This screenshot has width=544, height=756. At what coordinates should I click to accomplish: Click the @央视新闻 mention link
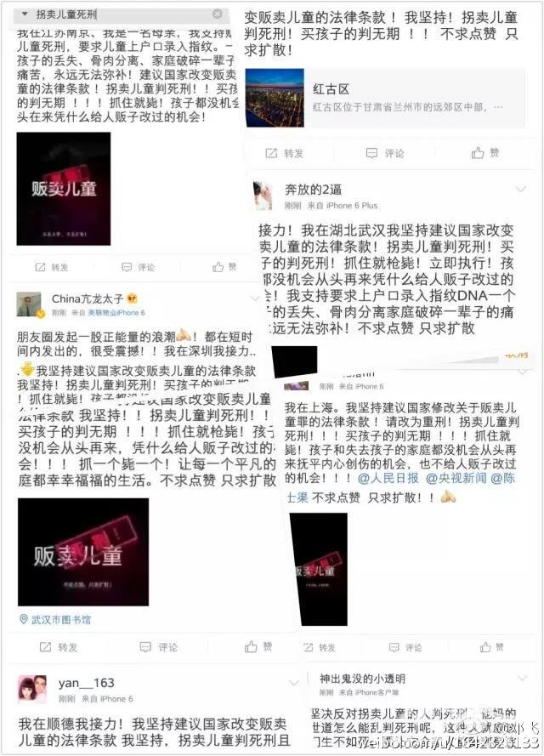click(x=456, y=478)
